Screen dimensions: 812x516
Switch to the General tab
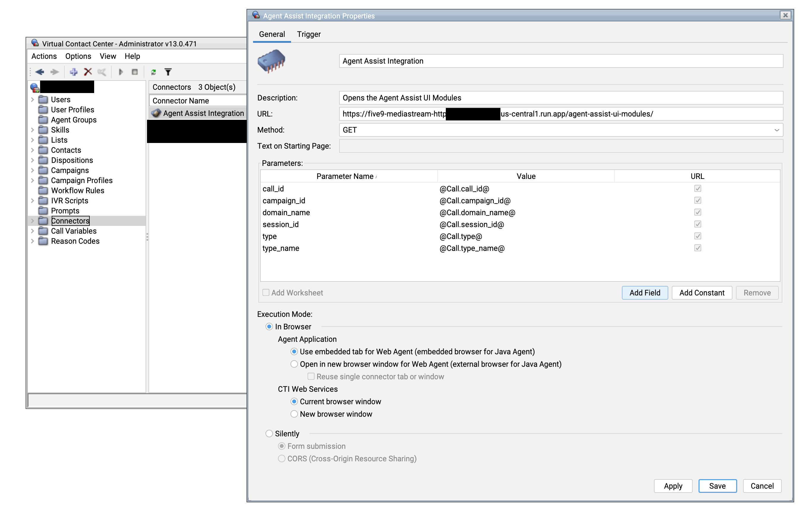(x=272, y=34)
